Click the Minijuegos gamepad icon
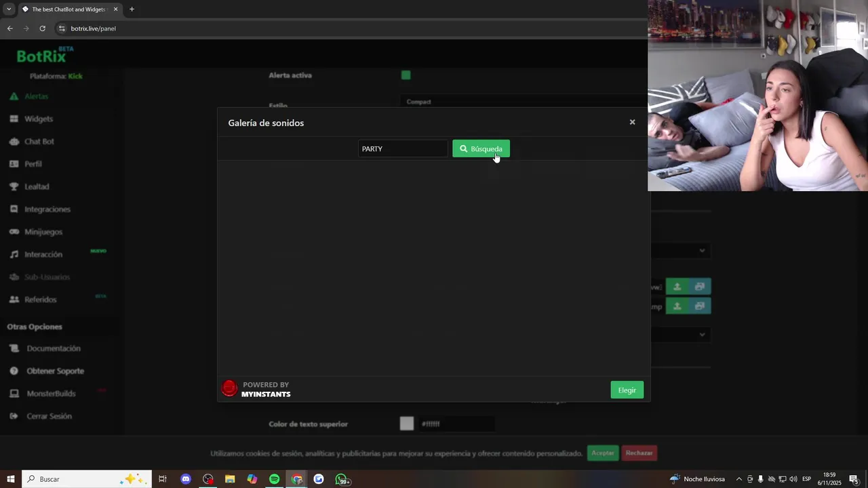868x488 pixels. [14, 232]
